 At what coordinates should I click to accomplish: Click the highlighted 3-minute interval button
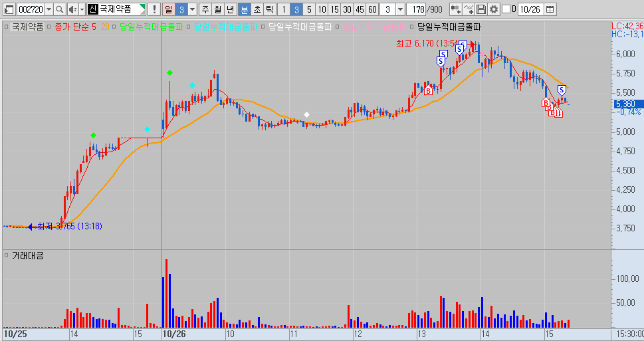pyautogui.click(x=296, y=9)
